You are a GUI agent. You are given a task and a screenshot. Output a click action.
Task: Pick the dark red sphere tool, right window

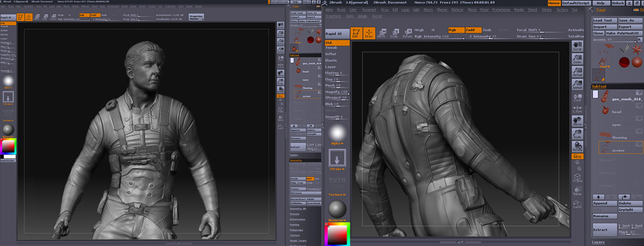point(624,62)
